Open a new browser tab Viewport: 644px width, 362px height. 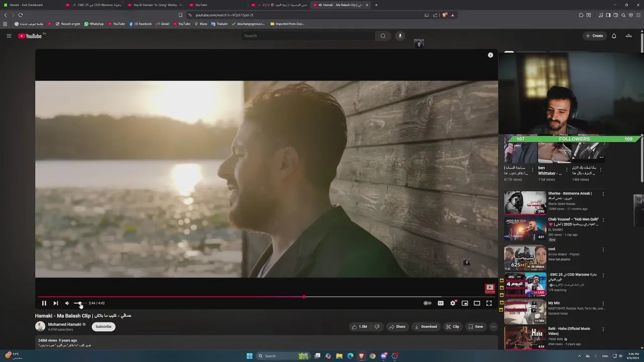(376, 5)
